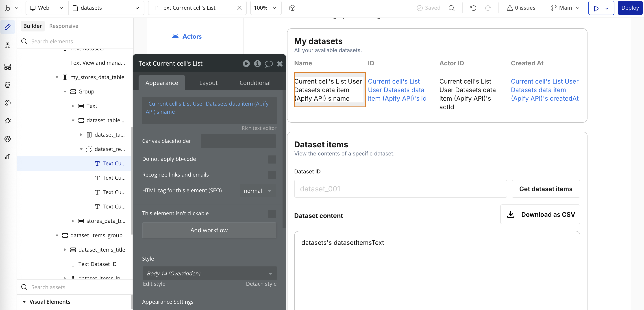
Task: Check This element isn't clickable
Action: tap(272, 214)
